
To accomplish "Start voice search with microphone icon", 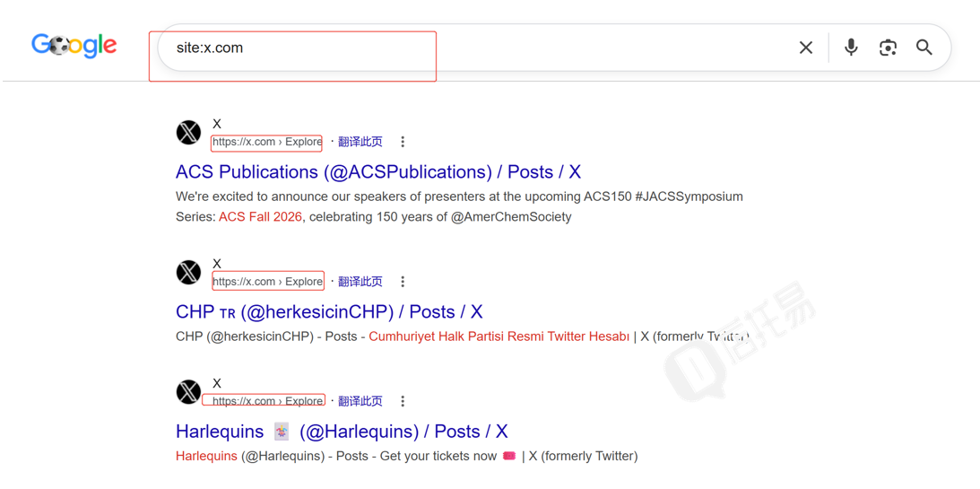I will 851,48.
